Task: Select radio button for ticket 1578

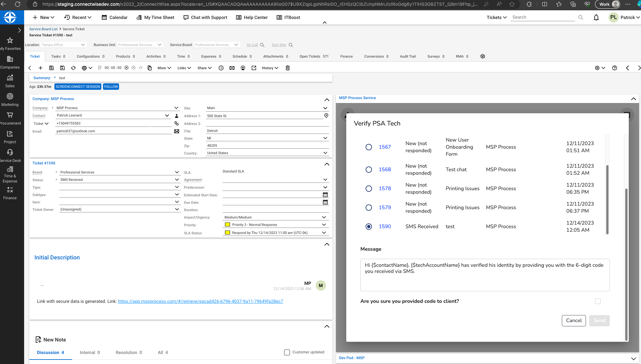Action: tap(368, 189)
